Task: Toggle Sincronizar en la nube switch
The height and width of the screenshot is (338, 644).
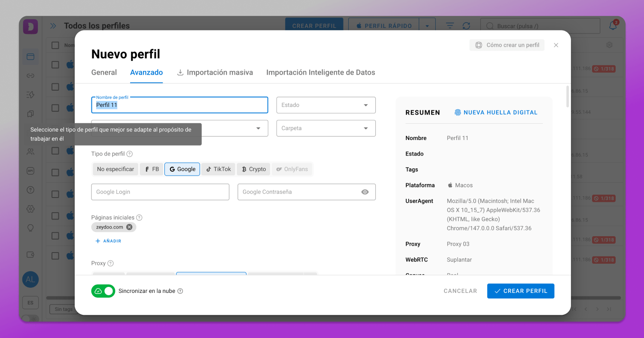Action: pyautogui.click(x=103, y=291)
